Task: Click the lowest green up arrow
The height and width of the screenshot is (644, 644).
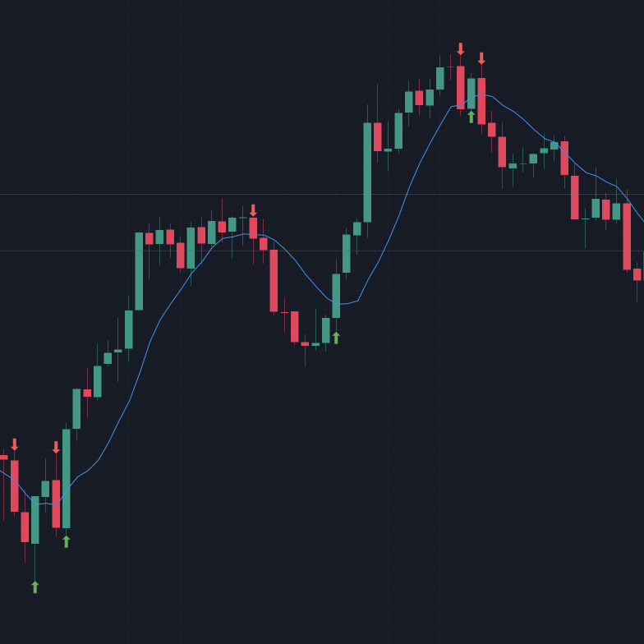Action: (34, 586)
